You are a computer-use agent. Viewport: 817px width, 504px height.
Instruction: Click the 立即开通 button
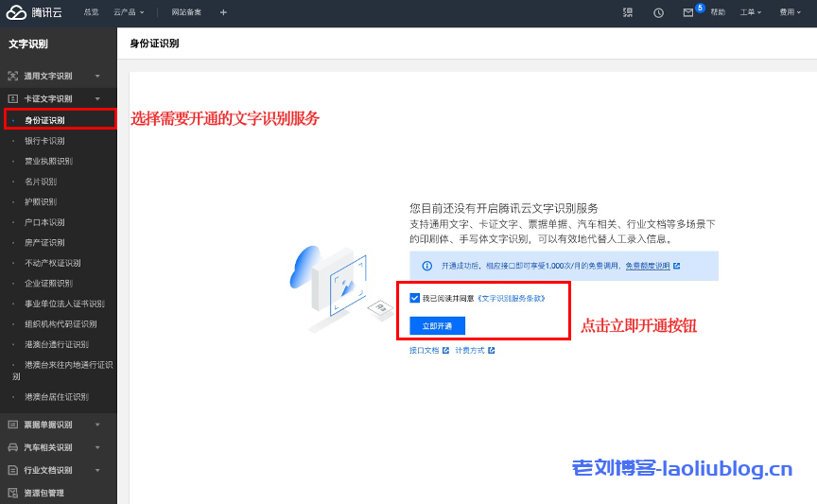(437, 325)
